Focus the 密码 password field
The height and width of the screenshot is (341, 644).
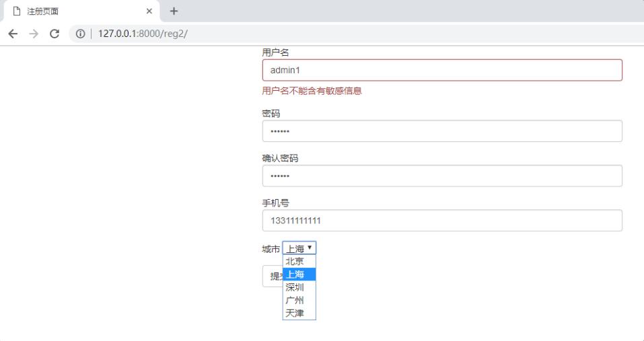click(442, 131)
